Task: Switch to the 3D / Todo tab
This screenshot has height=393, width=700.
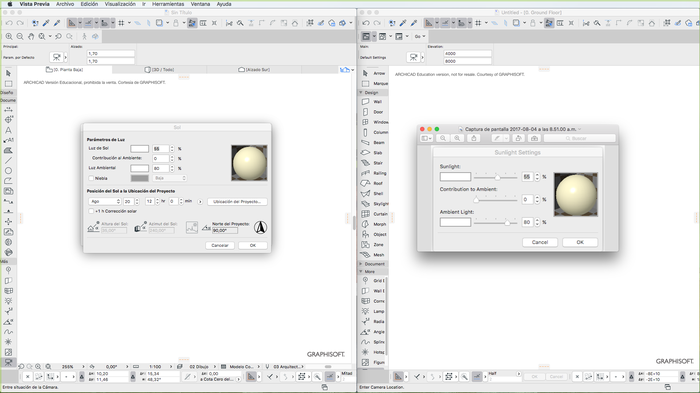Action: [159, 70]
